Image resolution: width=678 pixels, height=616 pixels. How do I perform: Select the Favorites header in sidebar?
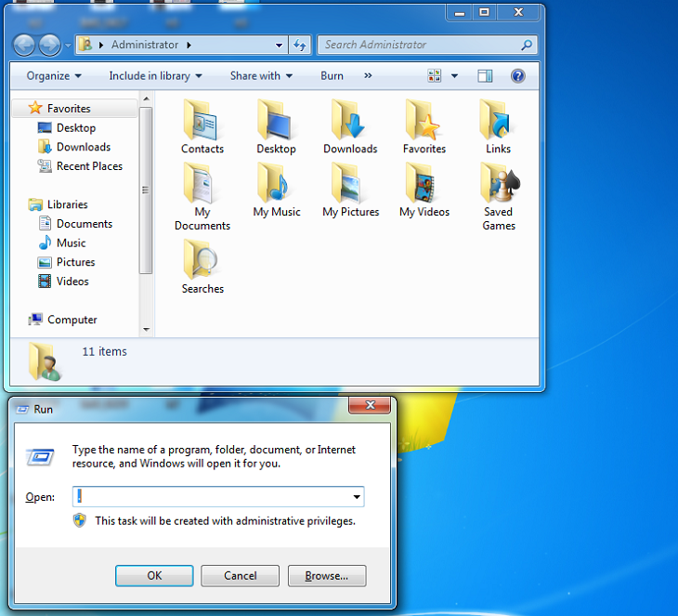click(74, 108)
